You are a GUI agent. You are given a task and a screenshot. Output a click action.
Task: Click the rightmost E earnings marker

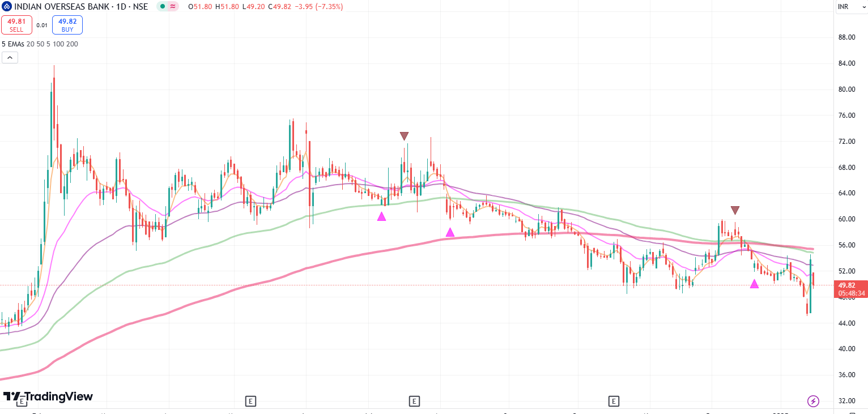613,402
